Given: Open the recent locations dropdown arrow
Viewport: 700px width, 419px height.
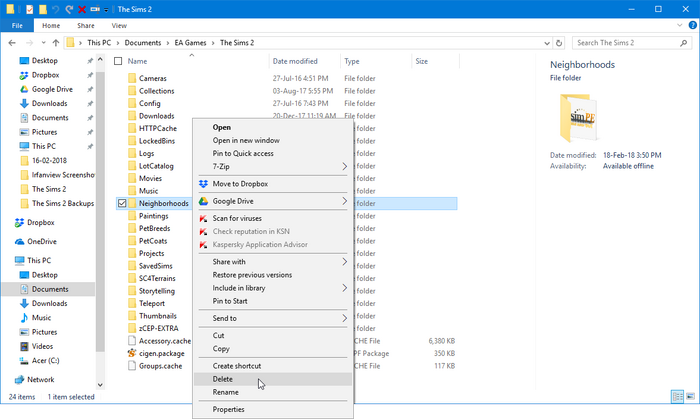Looking at the screenshot, I should 43,43.
